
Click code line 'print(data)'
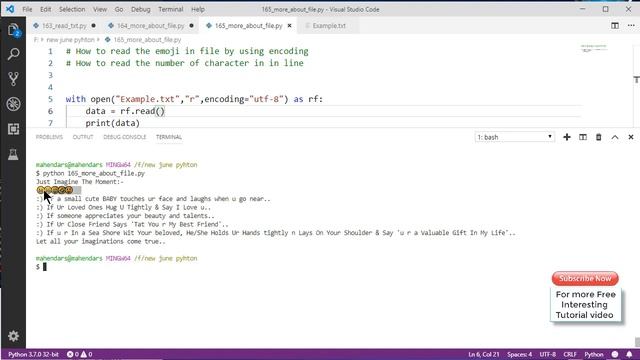coord(112,123)
